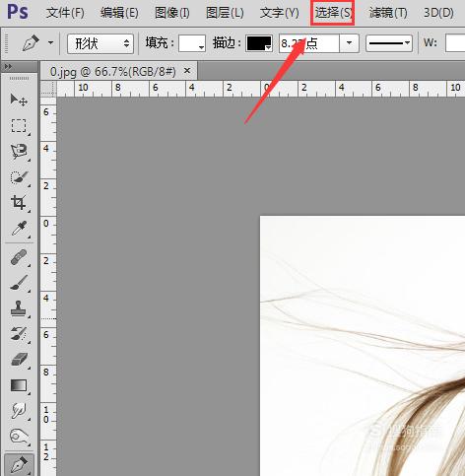The width and height of the screenshot is (465, 476).
Task: Choose the Polygonal Lasso tool
Action: tap(19, 152)
